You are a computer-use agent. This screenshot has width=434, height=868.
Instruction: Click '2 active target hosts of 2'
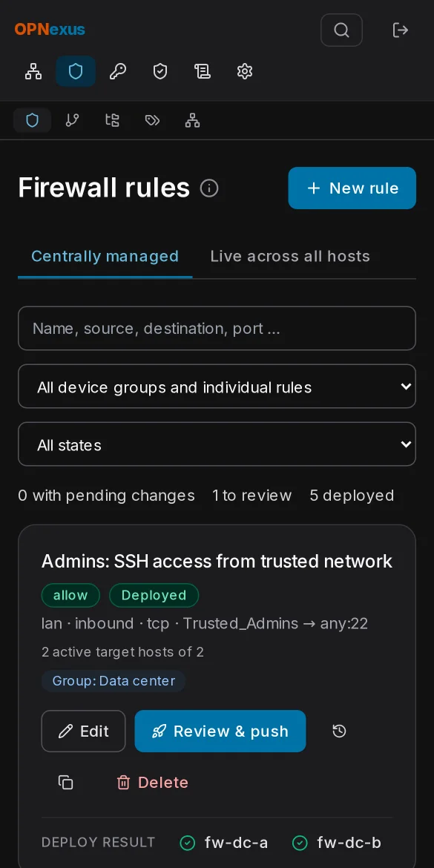123,652
